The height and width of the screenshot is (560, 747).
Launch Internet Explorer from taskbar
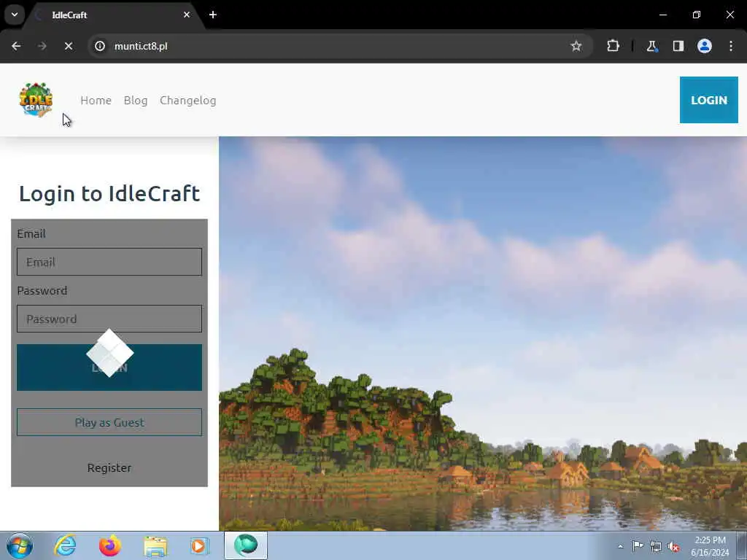coord(65,545)
